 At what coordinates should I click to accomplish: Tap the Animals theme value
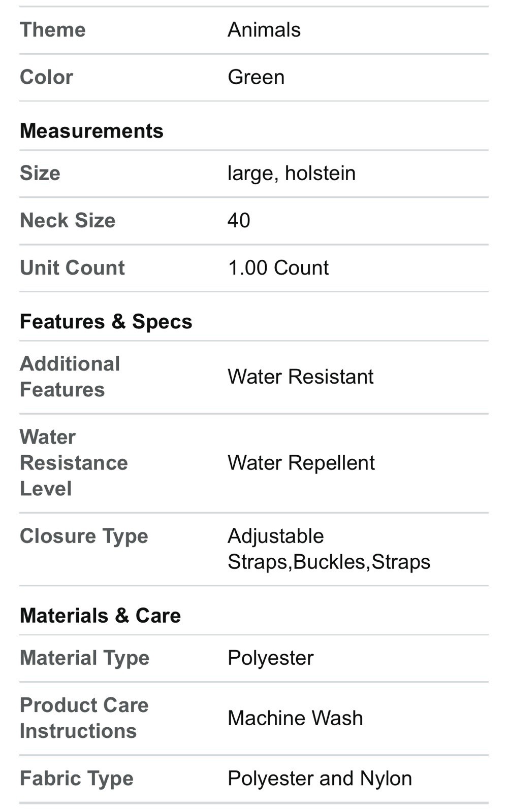click(x=264, y=30)
